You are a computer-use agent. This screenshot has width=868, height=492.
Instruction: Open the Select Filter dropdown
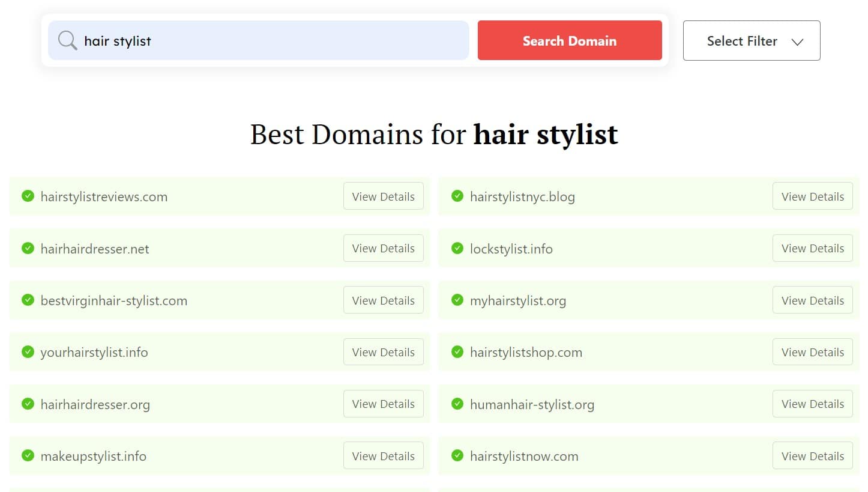point(751,41)
